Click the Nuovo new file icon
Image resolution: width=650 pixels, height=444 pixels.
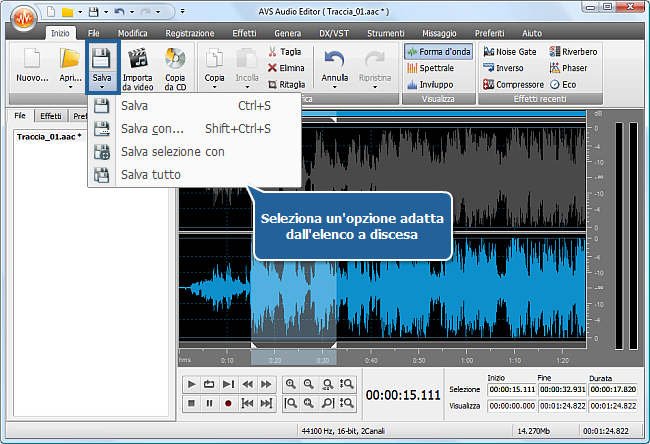coord(32,58)
